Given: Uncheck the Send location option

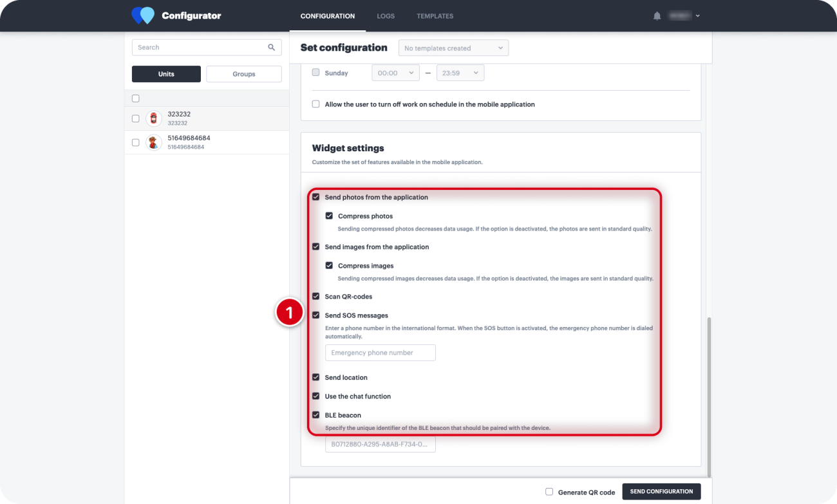Looking at the screenshot, I should click(x=315, y=377).
